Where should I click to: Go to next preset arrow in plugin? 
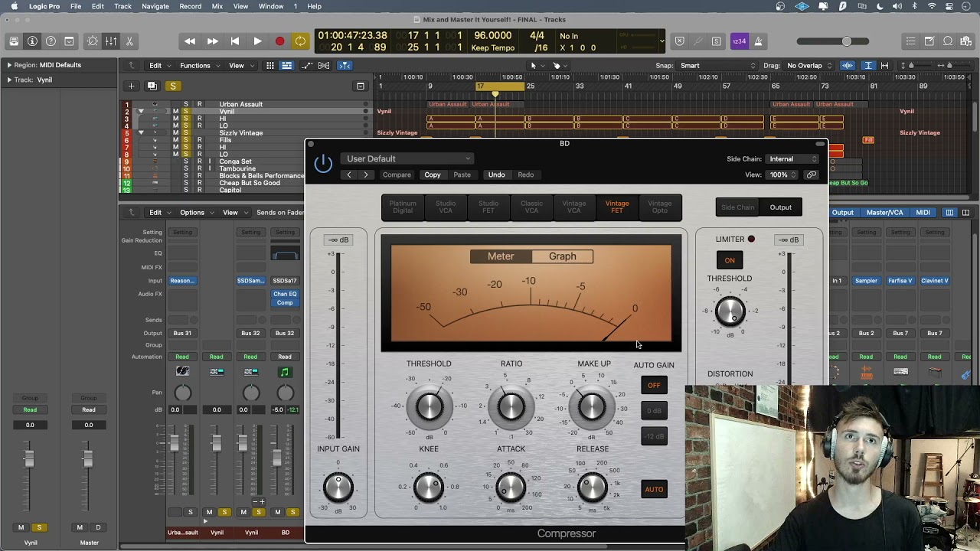click(366, 175)
